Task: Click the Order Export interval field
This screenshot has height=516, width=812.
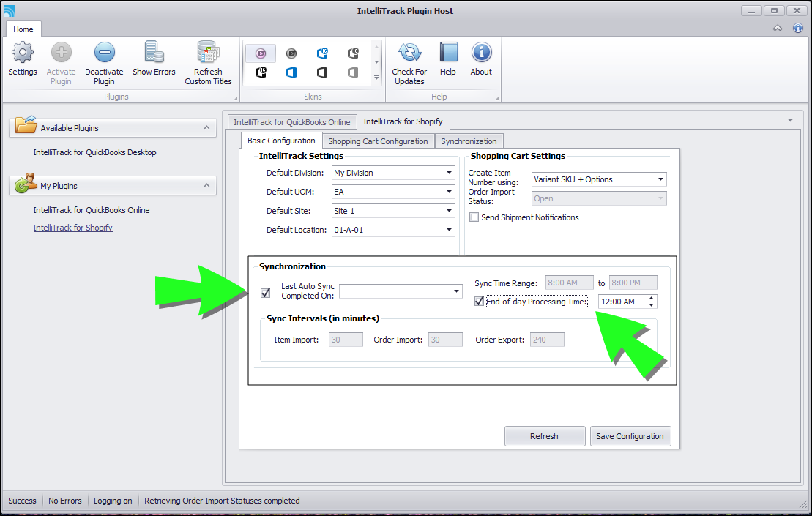Action: (547, 340)
